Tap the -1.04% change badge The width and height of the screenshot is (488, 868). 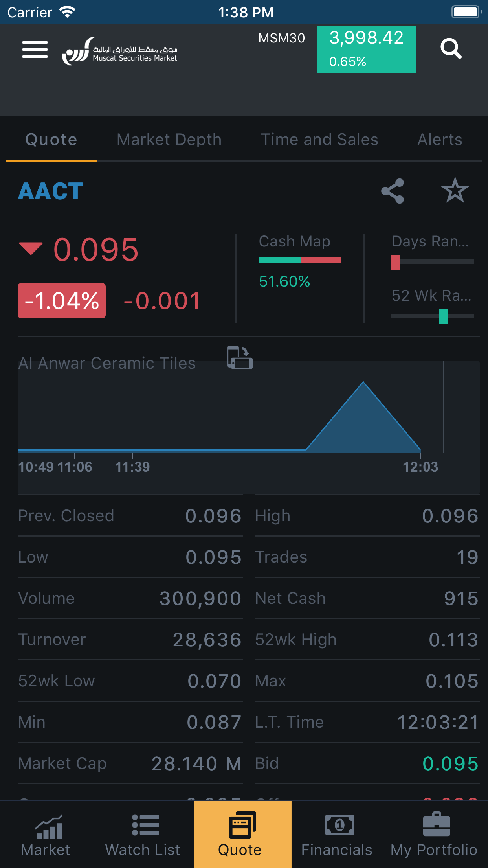pyautogui.click(x=62, y=301)
